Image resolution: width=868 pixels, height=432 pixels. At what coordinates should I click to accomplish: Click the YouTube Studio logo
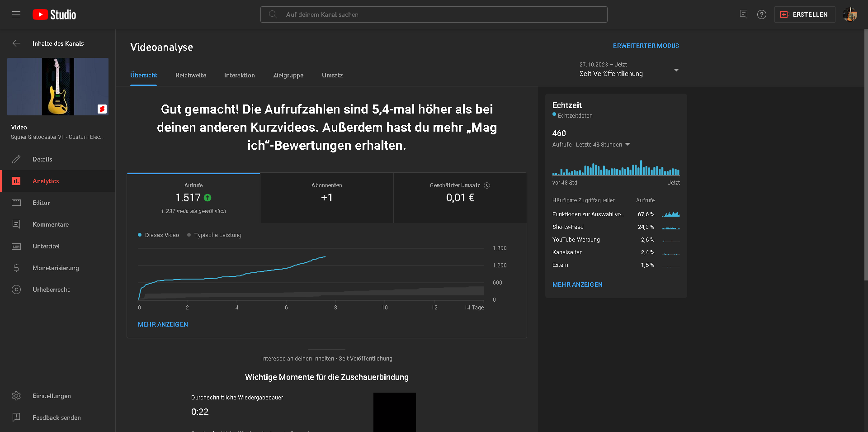pos(54,14)
